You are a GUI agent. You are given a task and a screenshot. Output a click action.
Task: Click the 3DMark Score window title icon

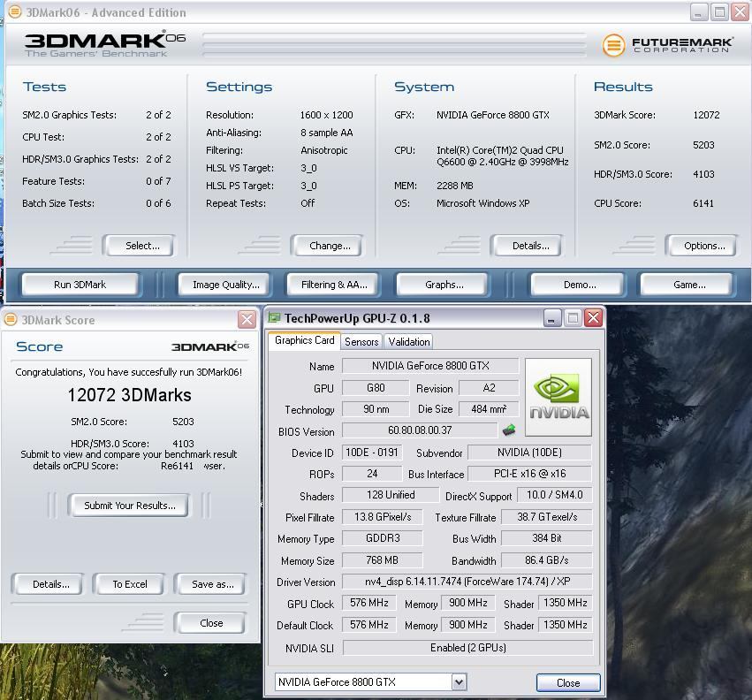pyautogui.click(x=11, y=320)
